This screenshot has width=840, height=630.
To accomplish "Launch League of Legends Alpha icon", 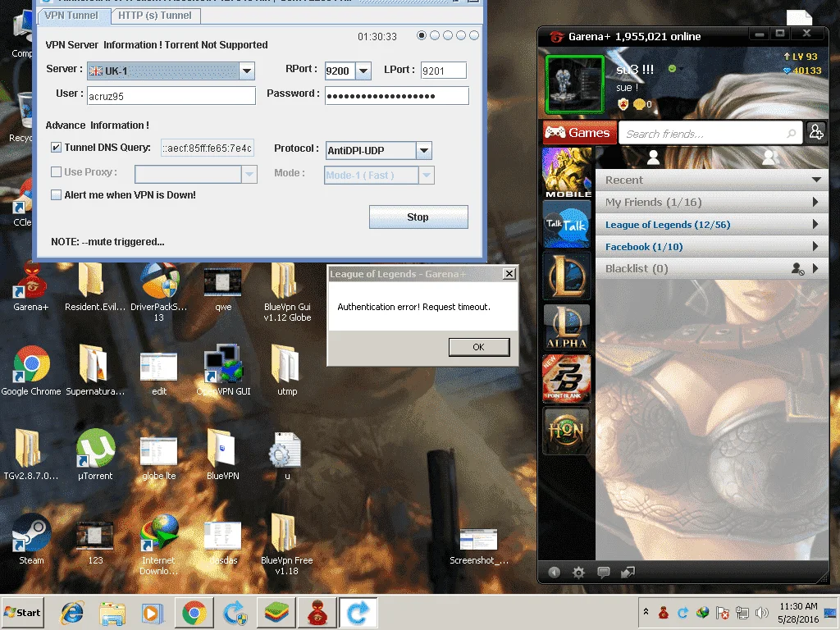I will point(567,327).
